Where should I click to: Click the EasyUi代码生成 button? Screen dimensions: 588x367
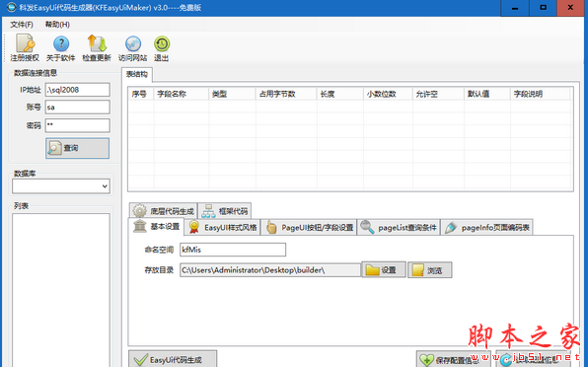[x=173, y=359]
